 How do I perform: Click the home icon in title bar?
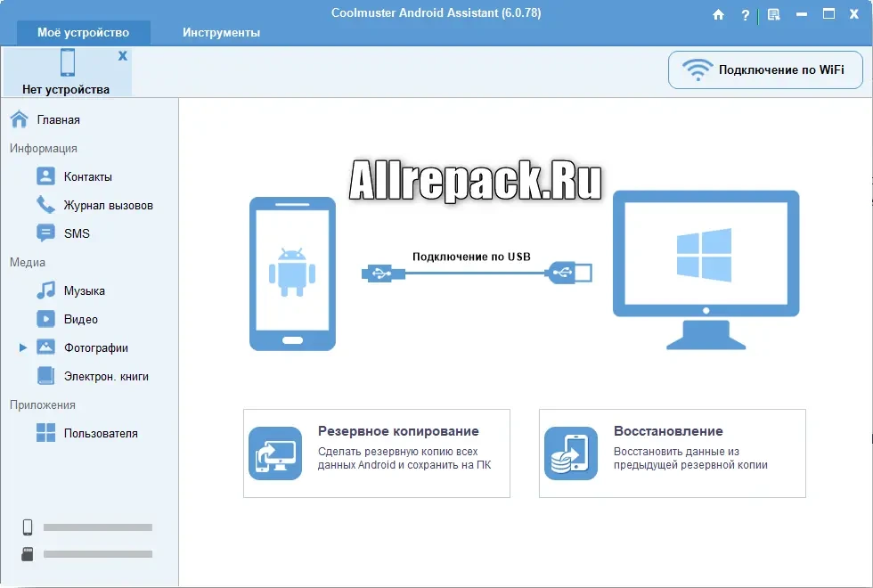pos(718,14)
